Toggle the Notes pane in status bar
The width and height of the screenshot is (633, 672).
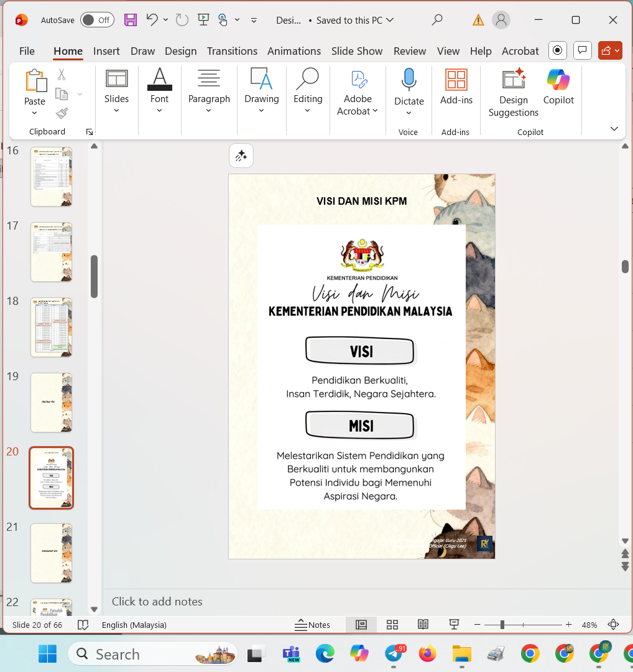click(313, 625)
